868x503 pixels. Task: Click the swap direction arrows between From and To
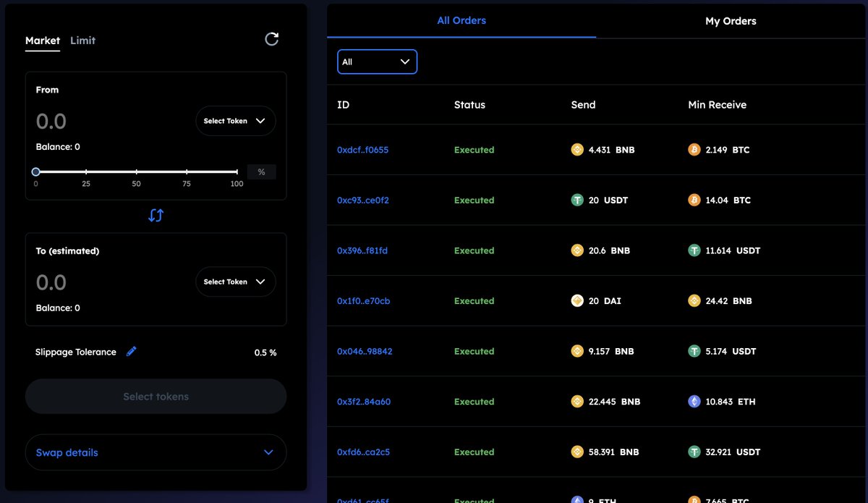click(x=156, y=215)
